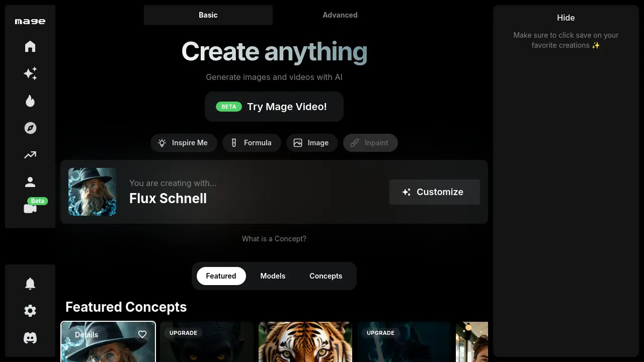
Task: Click the Formula button
Action: tap(251, 143)
